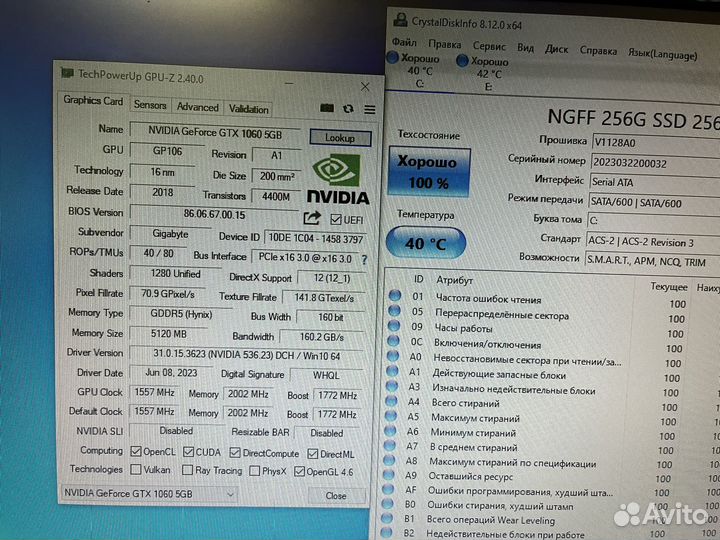
Task: Click status orb for attribute A8
Action: point(389,460)
